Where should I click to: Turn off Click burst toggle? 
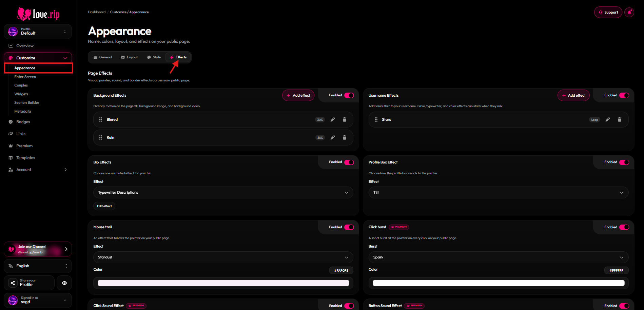624,227
